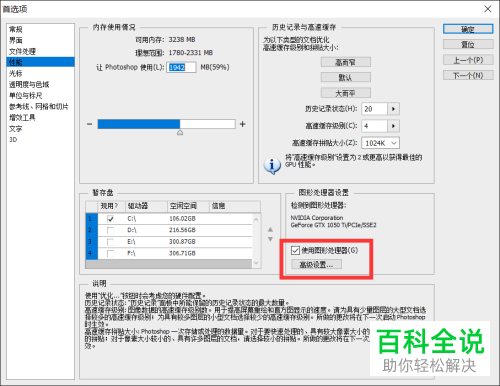Image resolution: width=500 pixels, height=386 pixels.
Task: Select scratch disk row number 2
Action: click(x=91, y=230)
